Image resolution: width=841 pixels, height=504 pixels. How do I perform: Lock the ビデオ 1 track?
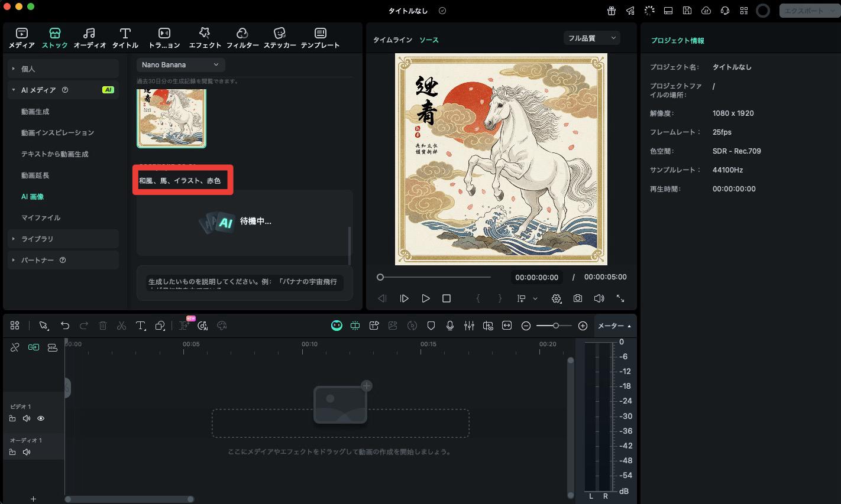pos(13,418)
